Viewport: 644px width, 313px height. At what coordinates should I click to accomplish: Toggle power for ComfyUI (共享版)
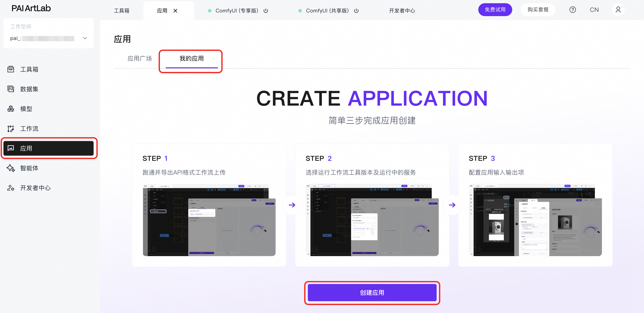click(x=356, y=11)
